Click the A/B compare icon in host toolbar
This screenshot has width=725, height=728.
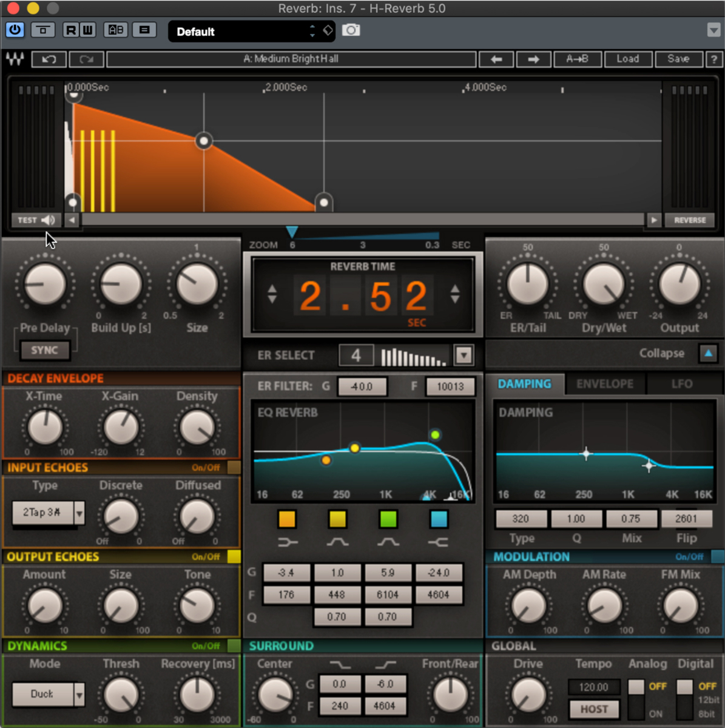pos(115,30)
